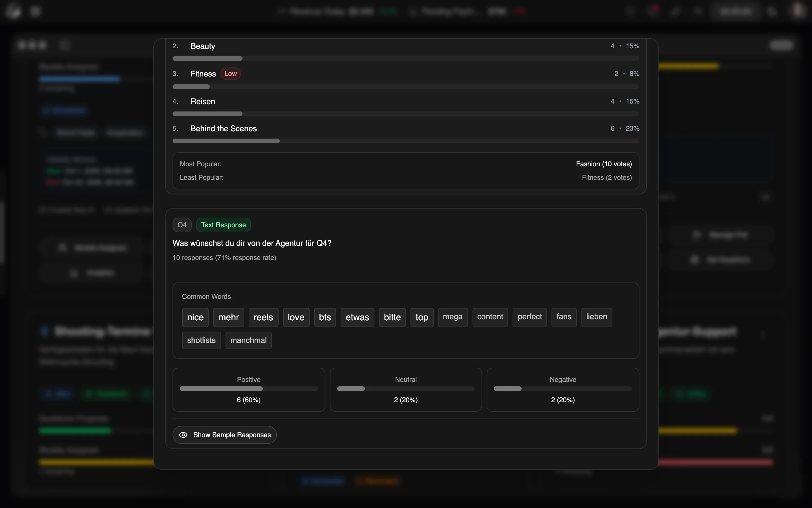
Task: Click the Neutral sentiment bar
Action: pos(406,389)
